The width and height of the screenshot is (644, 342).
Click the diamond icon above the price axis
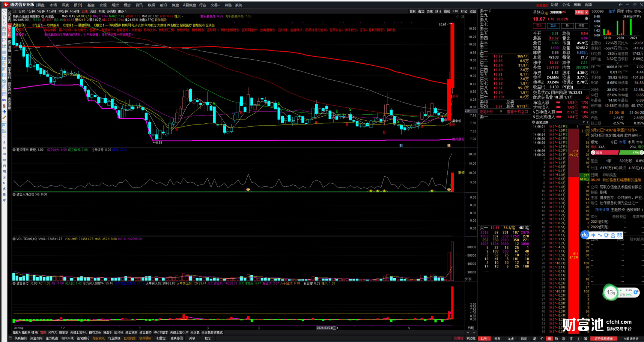458,16
